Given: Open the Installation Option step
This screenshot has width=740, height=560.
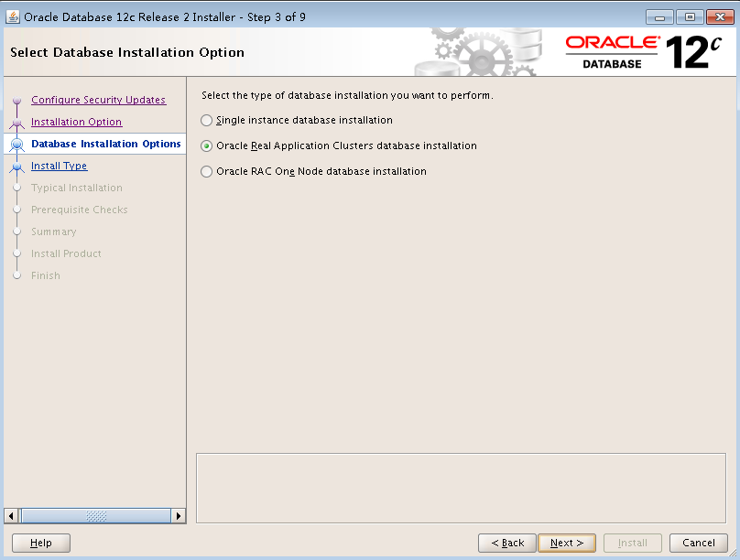Looking at the screenshot, I should 76,122.
